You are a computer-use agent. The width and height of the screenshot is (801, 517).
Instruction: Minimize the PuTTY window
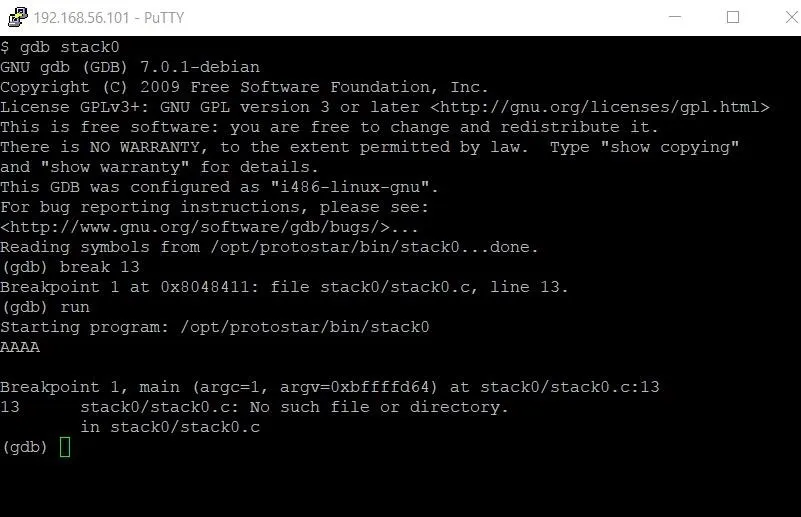coord(675,17)
